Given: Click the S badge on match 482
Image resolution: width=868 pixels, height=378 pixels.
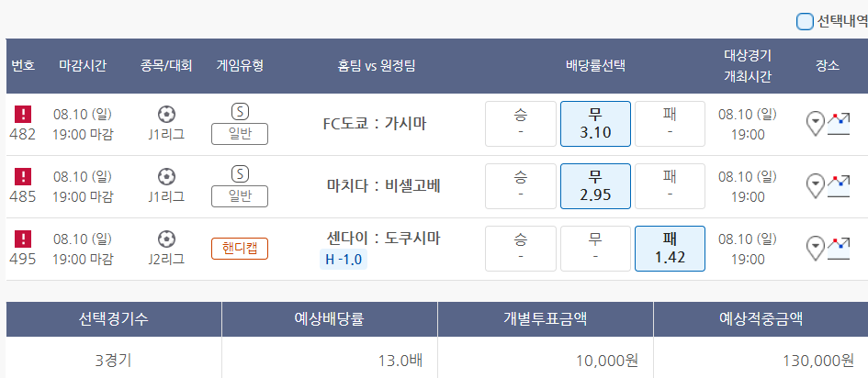Looking at the screenshot, I should coord(240,112).
